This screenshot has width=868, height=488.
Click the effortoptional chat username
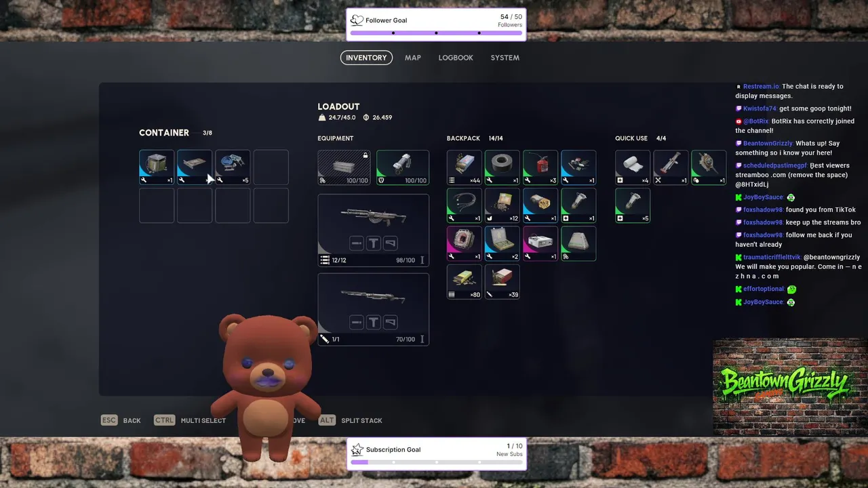[764, 289]
